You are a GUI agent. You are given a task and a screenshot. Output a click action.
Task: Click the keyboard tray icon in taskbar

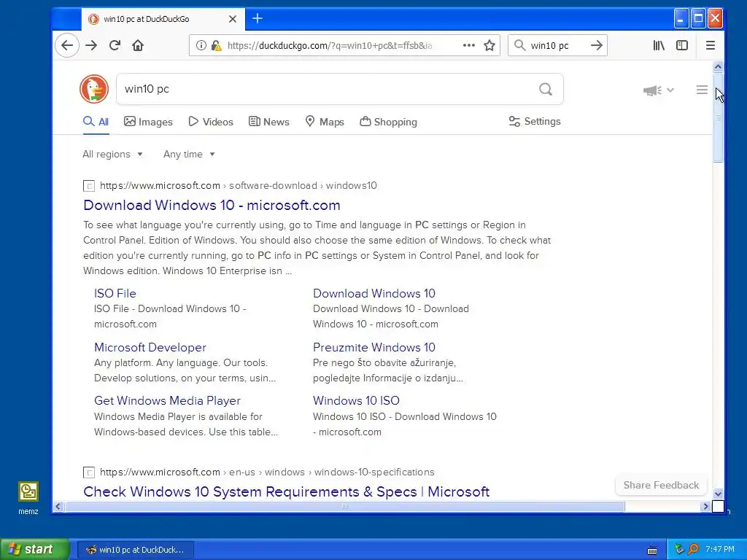click(x=652, y=551)
